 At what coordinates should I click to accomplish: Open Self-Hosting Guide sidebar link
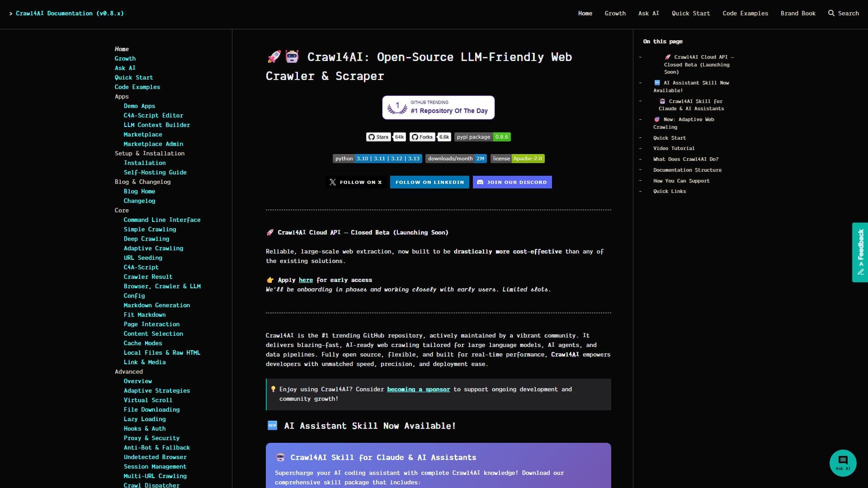[x=155, y=173]
